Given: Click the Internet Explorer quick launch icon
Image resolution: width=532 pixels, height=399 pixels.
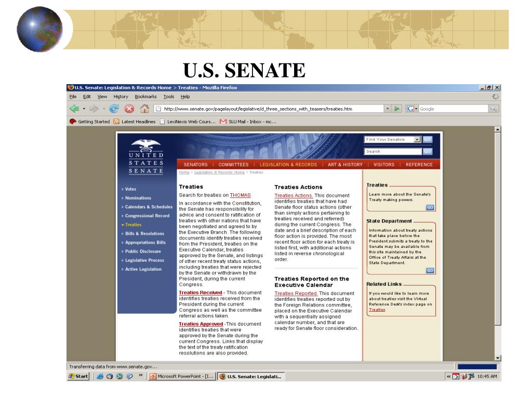Looking at the screenshot, I should [x=100, y=376].
